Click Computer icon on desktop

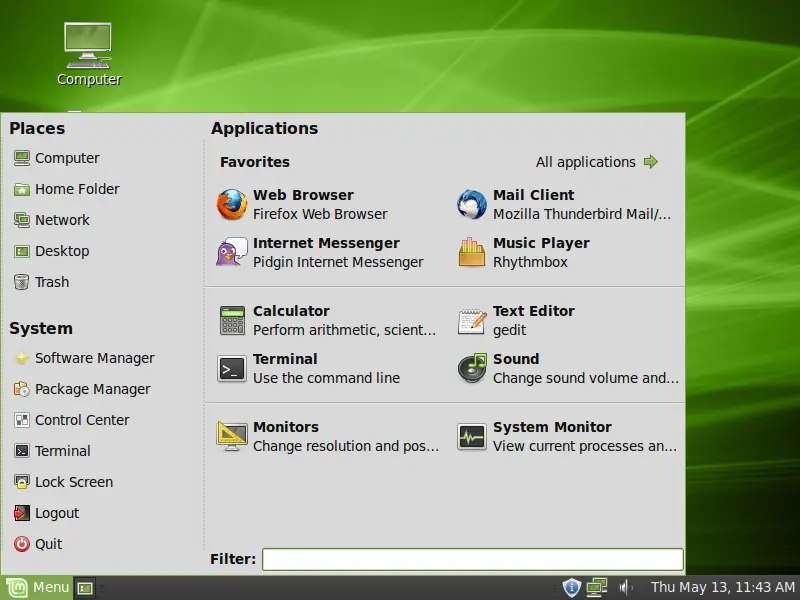tap(88, 45)
